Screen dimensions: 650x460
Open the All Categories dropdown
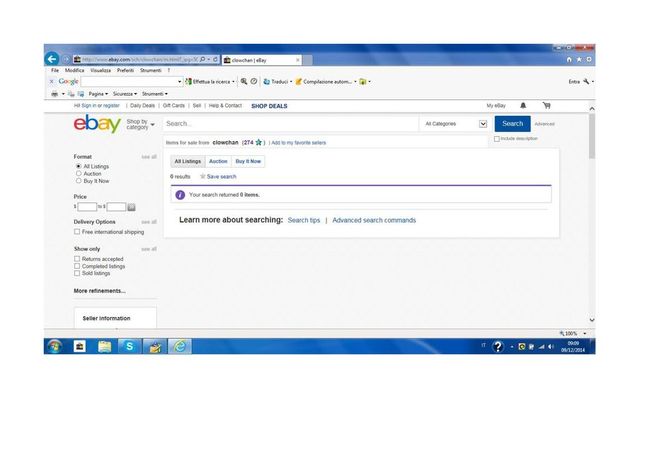click(455, 124)
